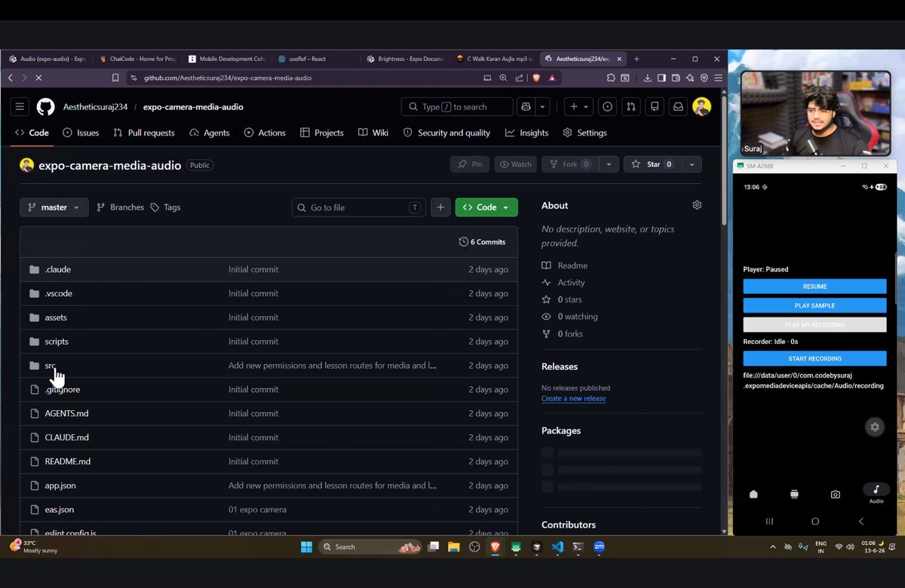Open the README.md file
Image resolution: width=905 pixels, height=588 pixels.
[67, 461]
